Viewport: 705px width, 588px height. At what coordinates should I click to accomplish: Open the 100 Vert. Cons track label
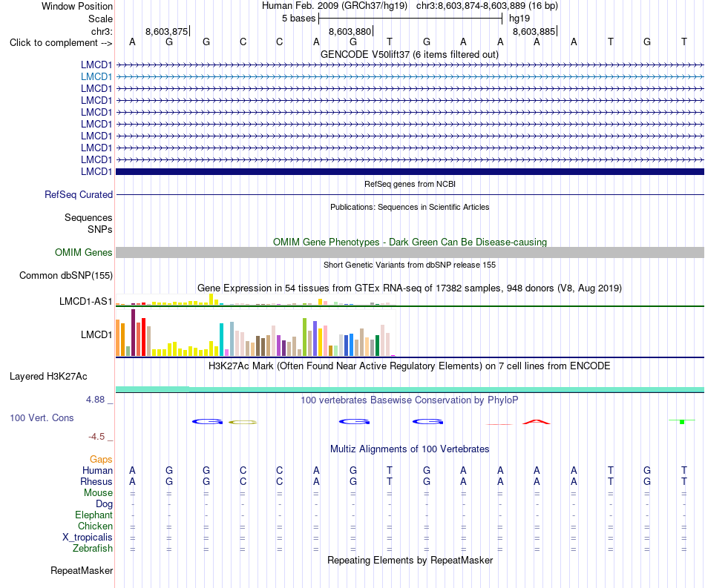pyautogui.click(x=42, y=417)
